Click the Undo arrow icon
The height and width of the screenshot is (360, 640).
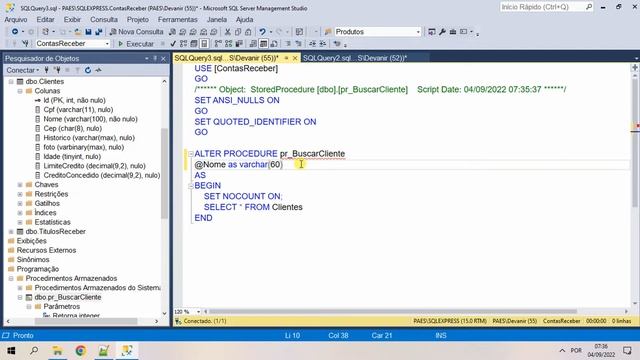click(x=262, y=32)
